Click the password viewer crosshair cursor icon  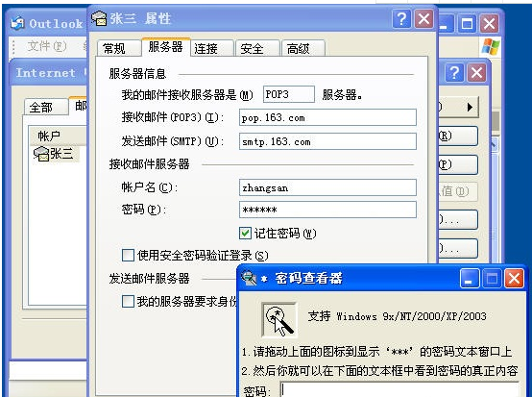pyautogui.click(x=279, y=320)
